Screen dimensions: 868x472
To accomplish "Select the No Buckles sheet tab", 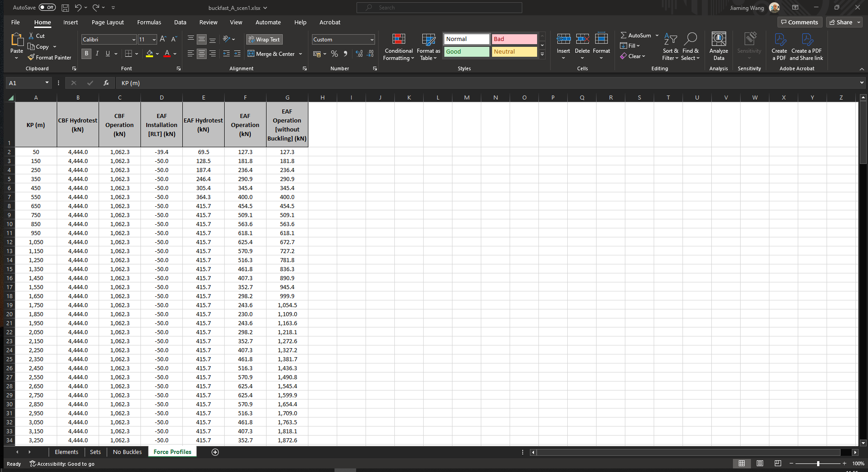I will (127, 452).
